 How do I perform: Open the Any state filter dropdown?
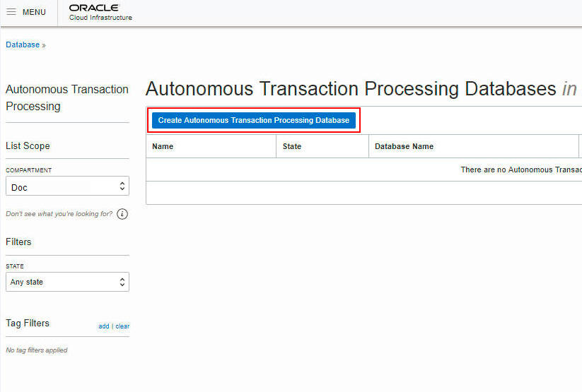[x=67, y=282]
